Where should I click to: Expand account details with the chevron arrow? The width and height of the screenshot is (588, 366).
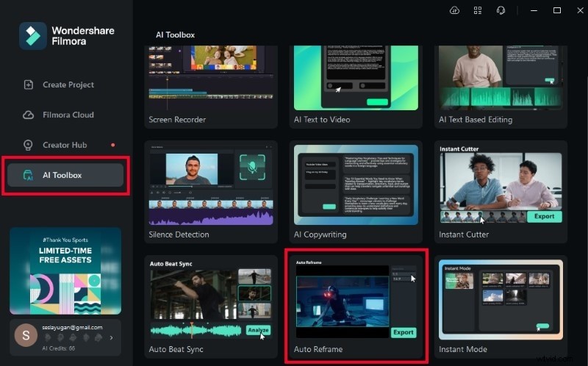tap(111, 338)
